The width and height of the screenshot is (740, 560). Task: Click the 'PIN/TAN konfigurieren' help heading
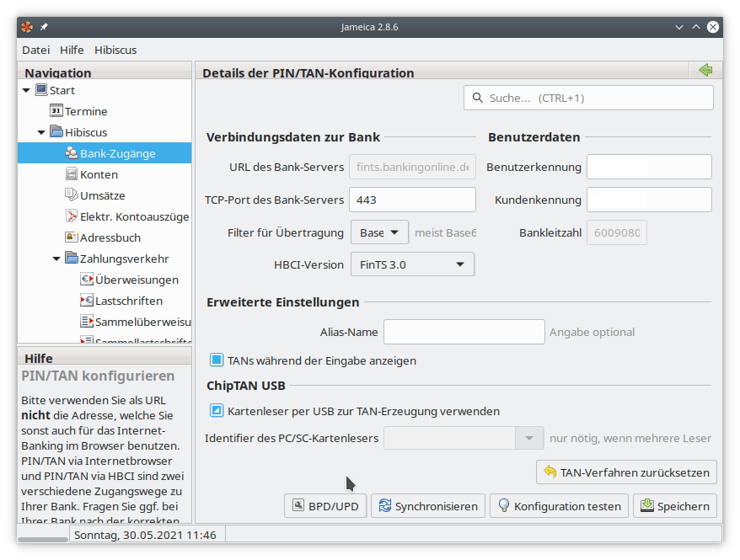click(98, 376)
